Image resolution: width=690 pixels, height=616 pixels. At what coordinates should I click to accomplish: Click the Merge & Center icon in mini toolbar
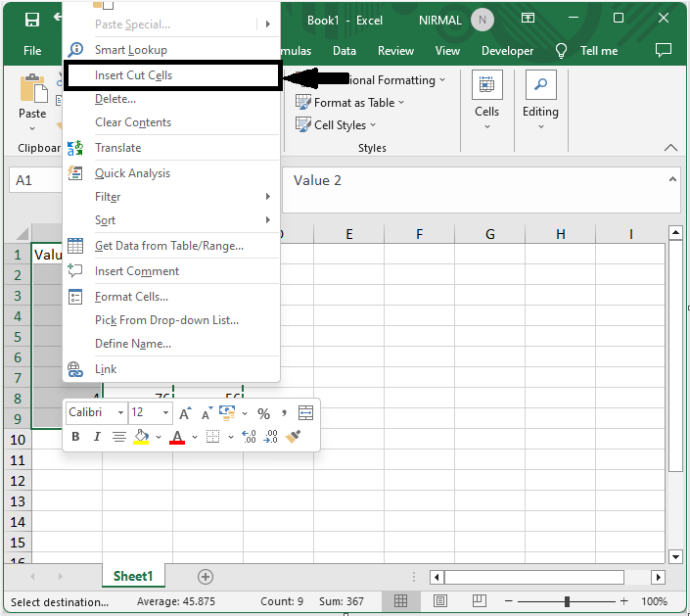(x=306, y=413)
